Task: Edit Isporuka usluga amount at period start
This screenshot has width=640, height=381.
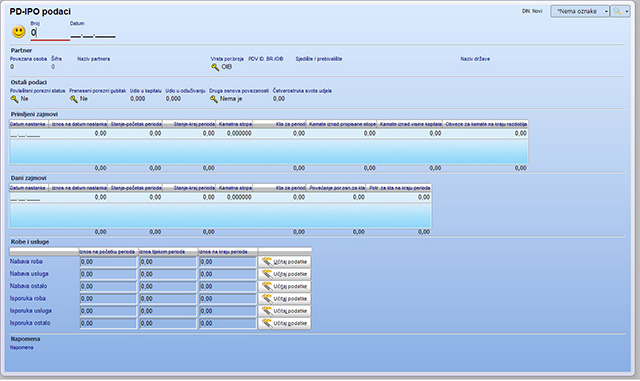Action: [x=108, y=311]
